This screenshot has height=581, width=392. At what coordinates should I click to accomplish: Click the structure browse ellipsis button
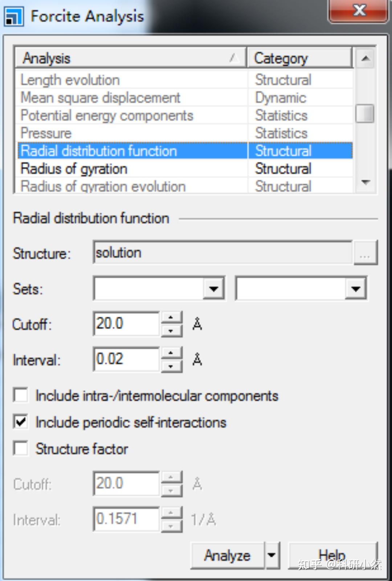click(x=365, y=253)
